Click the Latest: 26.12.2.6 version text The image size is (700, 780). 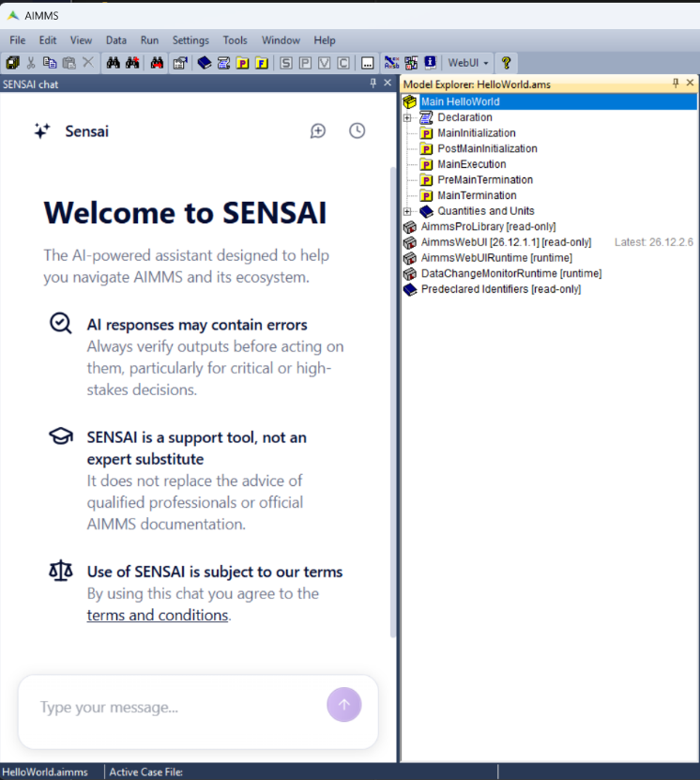654,242
